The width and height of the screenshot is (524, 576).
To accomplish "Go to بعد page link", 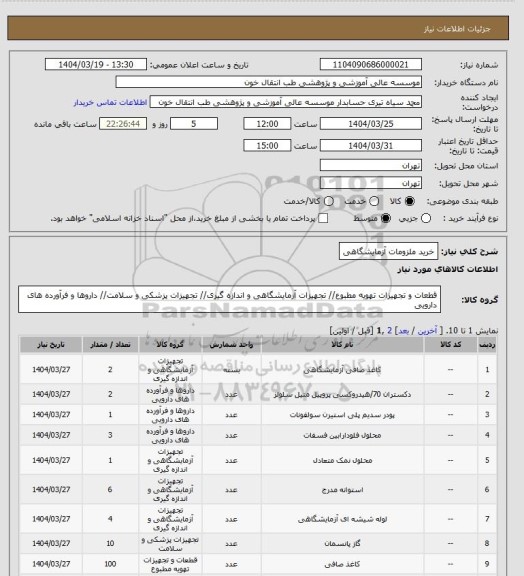I will tap(403, 331).
